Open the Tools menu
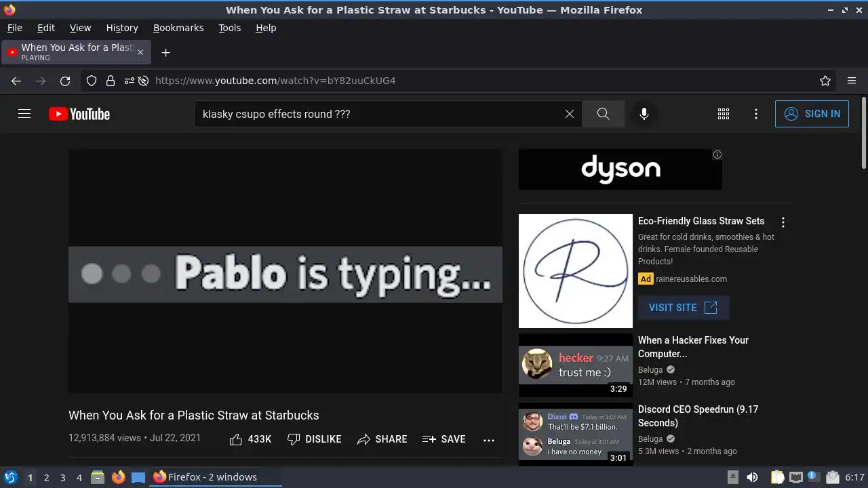The height and width of the screenshot is (488, 868). 230,28
